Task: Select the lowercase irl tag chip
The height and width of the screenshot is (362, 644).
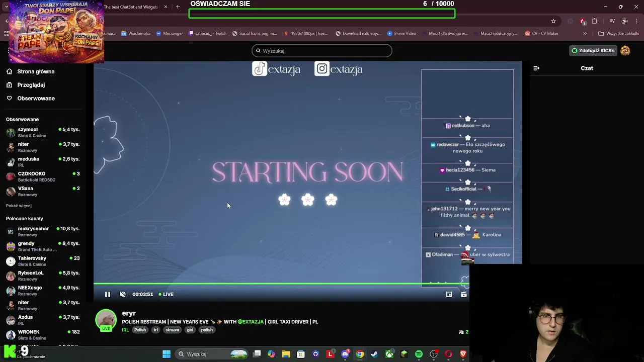Action: click(155, 330)
